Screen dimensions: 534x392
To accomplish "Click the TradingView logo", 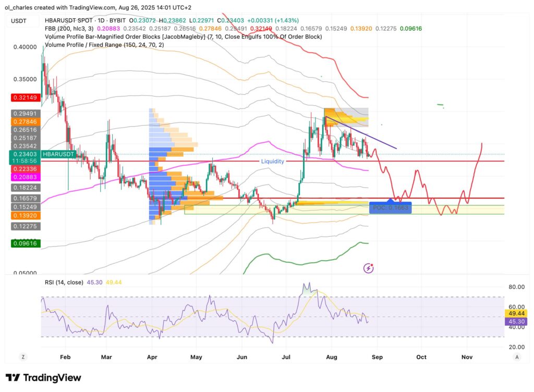I will (x=43, y=378).
